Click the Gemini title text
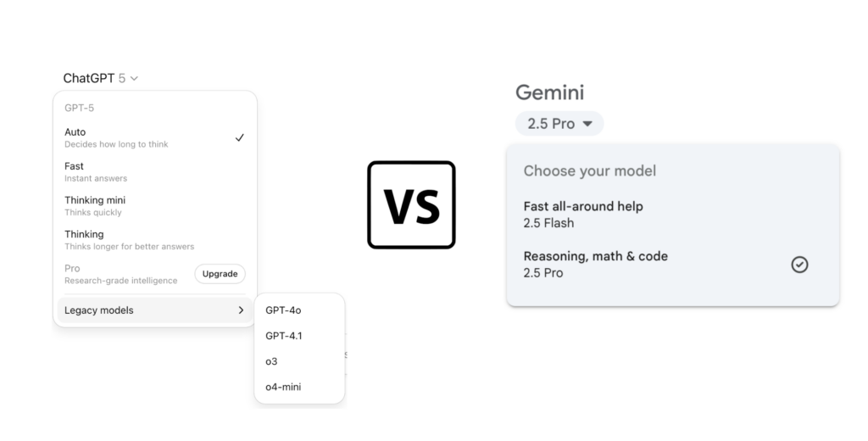 click(x=549, y=92)
